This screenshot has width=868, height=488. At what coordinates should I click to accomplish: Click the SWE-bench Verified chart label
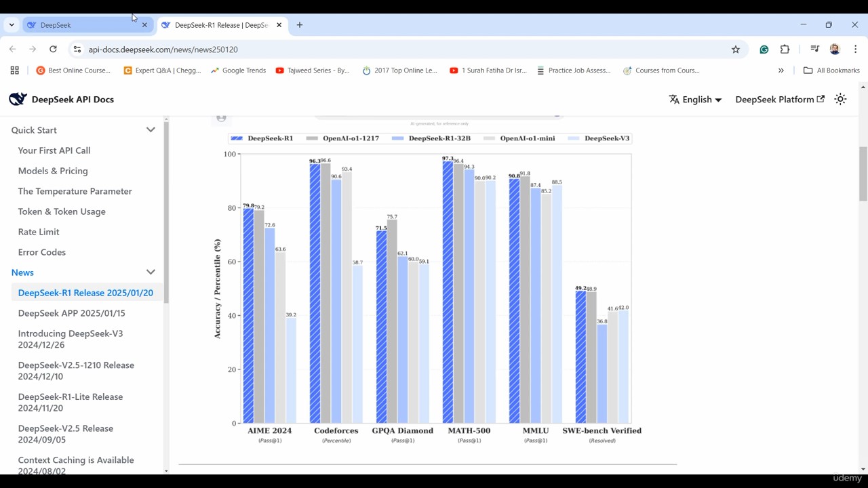[601, 431]
